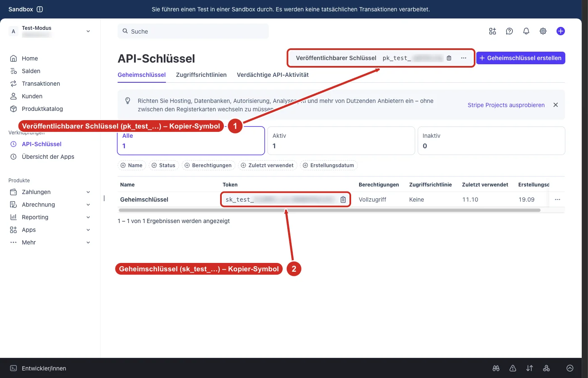
Task: Follow the Stripe Projects ausprobieren link
Action: click(x=506, y=105)
